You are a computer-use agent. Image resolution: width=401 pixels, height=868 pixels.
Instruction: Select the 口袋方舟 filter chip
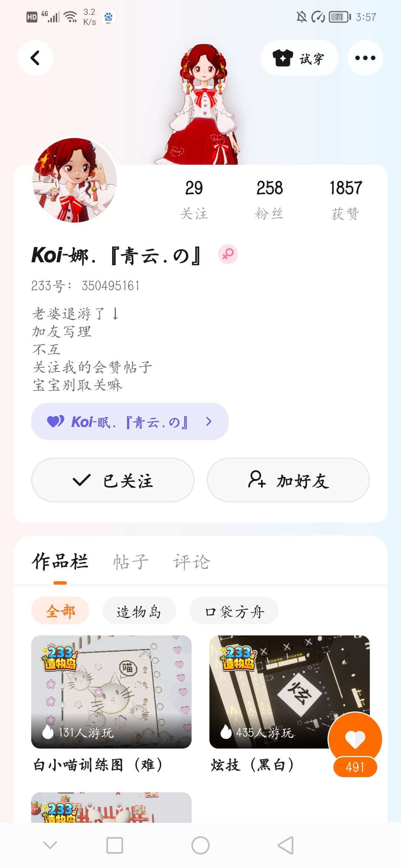(x=234, y=611)
